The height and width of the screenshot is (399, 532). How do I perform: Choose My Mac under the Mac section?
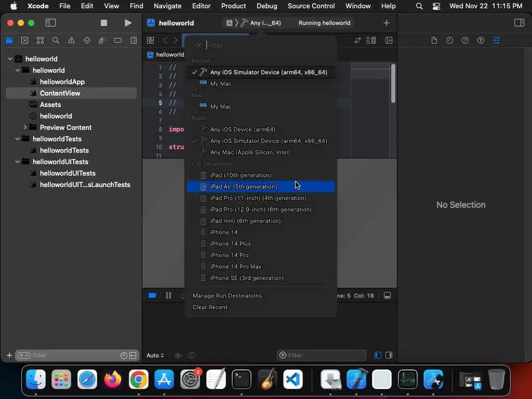[261, 107]
